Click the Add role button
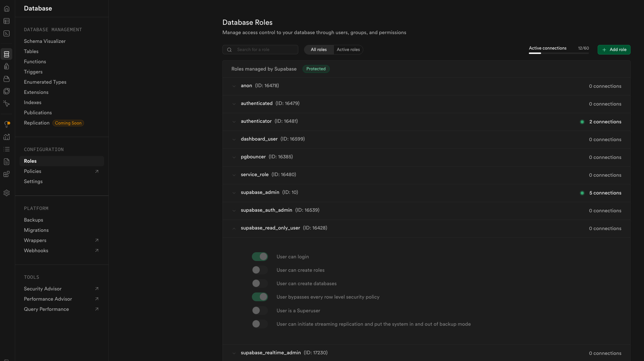This screenshot has height=361, width=644. pos(614,50)
